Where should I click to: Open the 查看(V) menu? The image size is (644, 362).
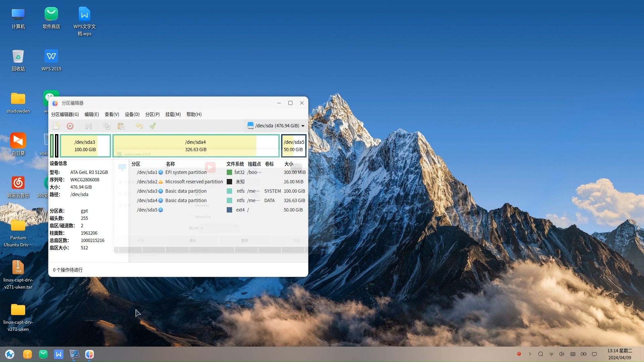pos(112,114)
